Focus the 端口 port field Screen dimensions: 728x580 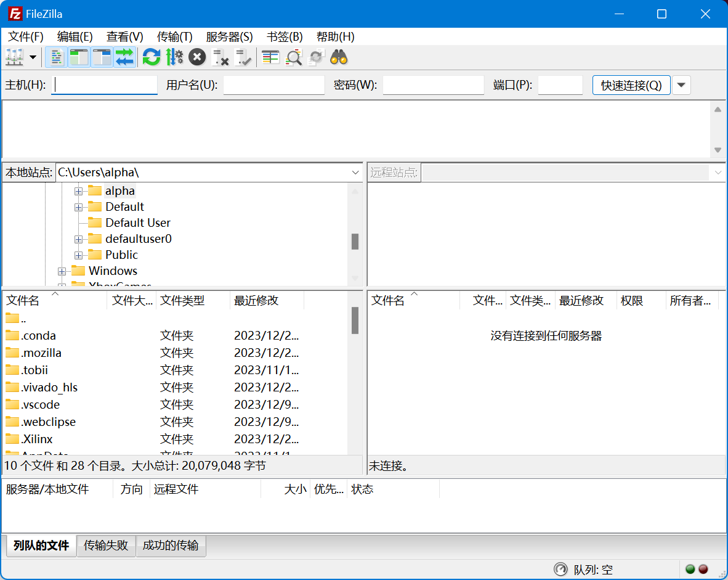[560, 85]
